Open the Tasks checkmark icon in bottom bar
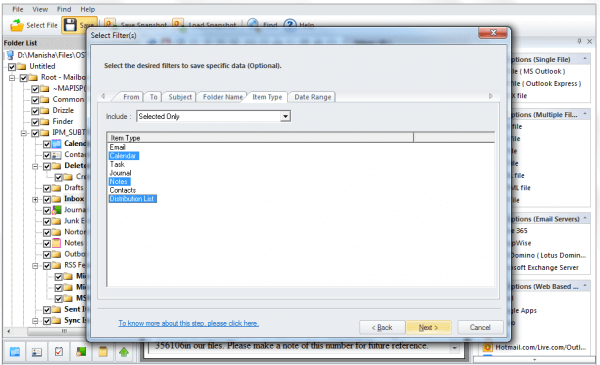This screenshot has height=365, width=600. coord(59,352)
